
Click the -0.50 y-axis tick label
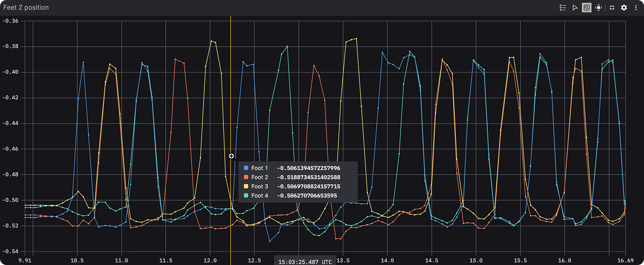click(10, 200)
